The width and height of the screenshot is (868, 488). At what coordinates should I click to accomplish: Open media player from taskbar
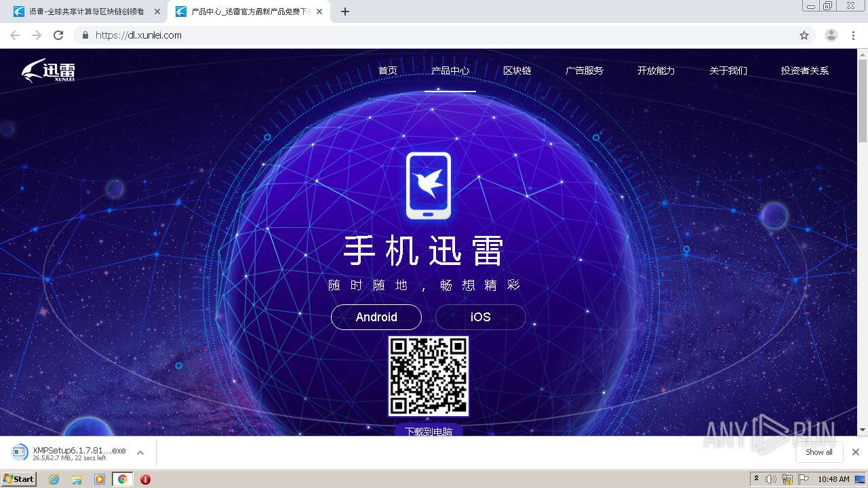pos(100,479)
